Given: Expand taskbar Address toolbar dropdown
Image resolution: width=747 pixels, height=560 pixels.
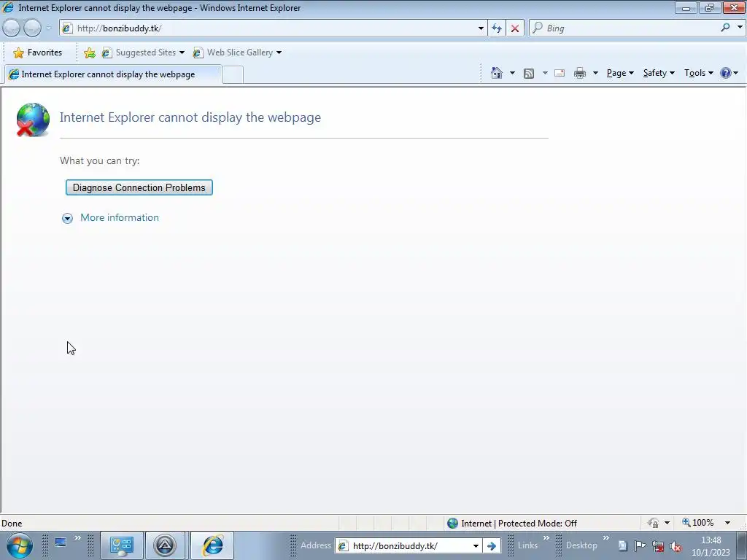Looking at the screenshot, I should coord(476,545).
